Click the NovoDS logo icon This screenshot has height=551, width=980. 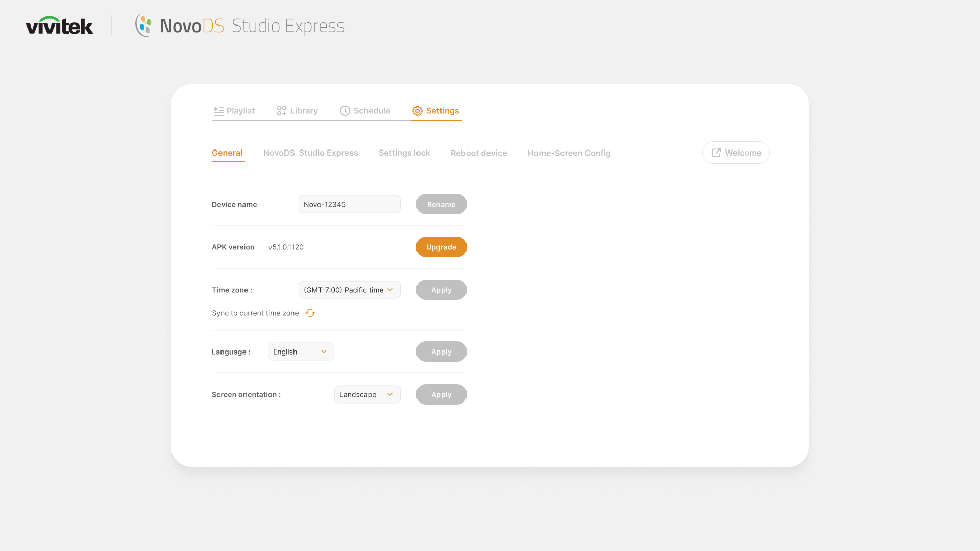[144, 26]
